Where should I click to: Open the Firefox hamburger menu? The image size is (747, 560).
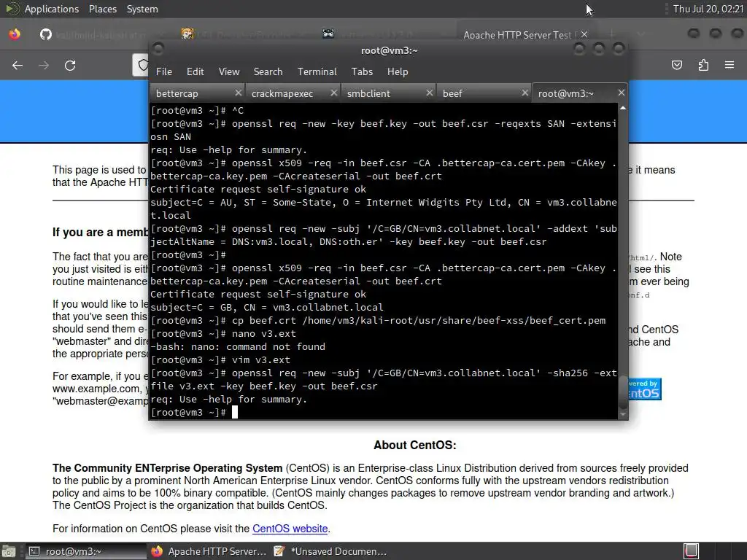729,65
